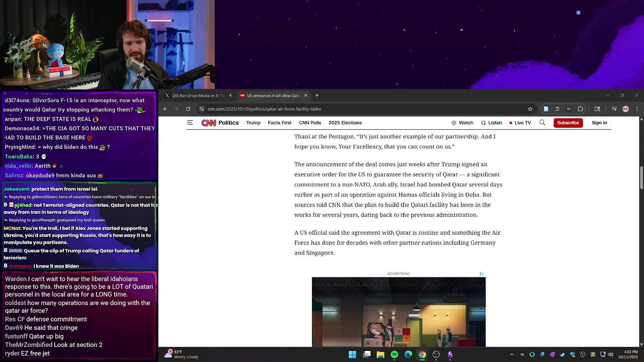Switch to the Rain Drops Media on X tab
Screen dimensions: 644x362
coord(198,96)
